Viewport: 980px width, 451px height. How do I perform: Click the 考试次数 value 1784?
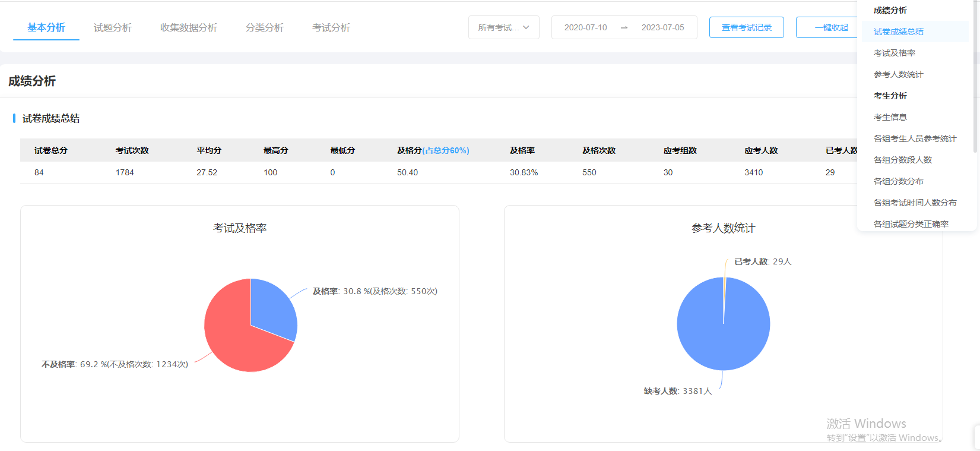(125, 172)
